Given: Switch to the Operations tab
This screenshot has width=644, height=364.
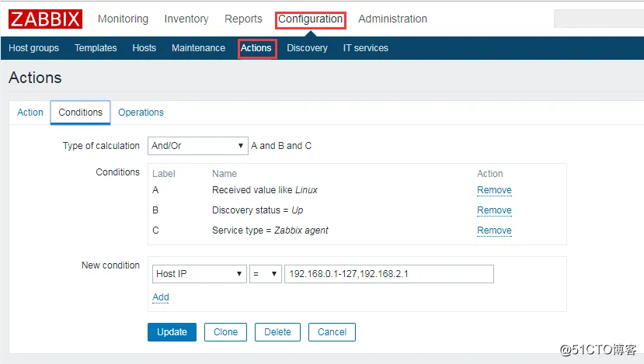Looking at the screenshot, I should coord(141,113).
